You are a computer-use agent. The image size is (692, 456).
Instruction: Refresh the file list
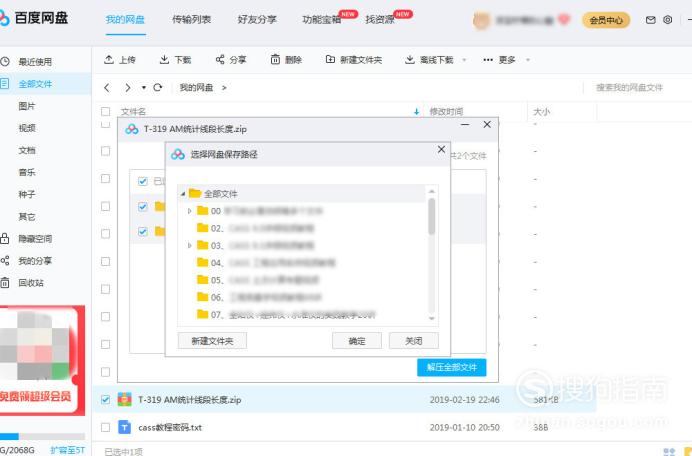[158, 87]
